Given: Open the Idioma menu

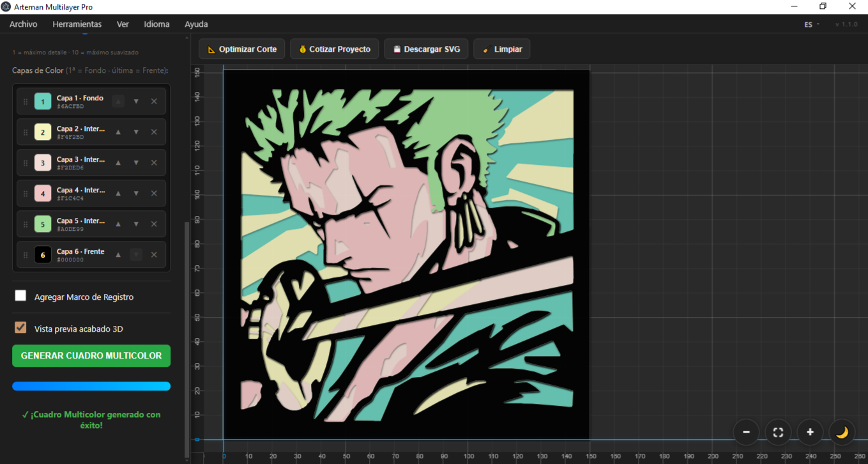Looking at the screenshot, I should coord(157,24).
